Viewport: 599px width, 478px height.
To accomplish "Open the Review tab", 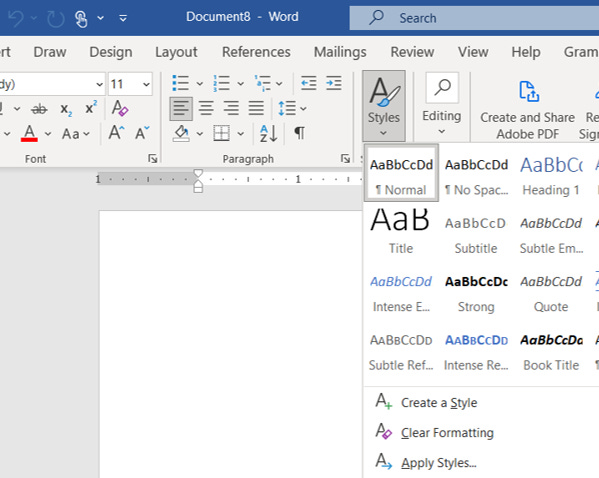I will point(412,52).
